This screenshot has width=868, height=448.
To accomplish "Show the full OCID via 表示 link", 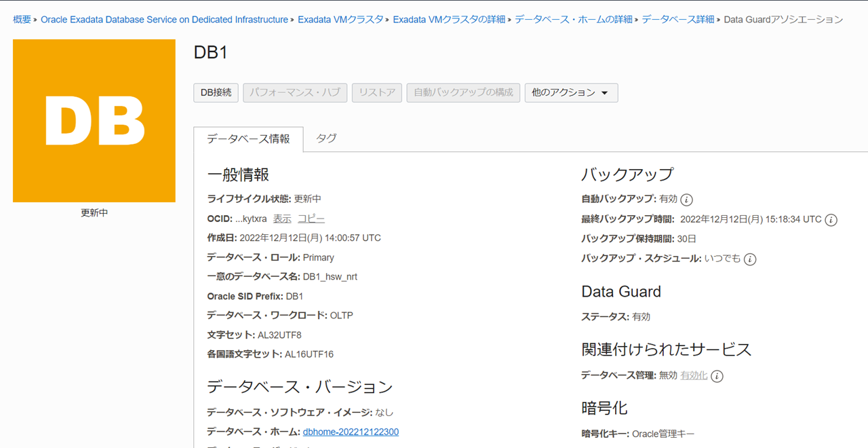I will coord(282,219).
